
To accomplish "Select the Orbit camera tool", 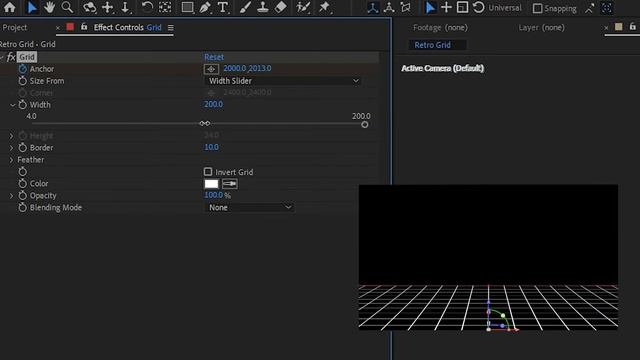I will coord(89,7).
